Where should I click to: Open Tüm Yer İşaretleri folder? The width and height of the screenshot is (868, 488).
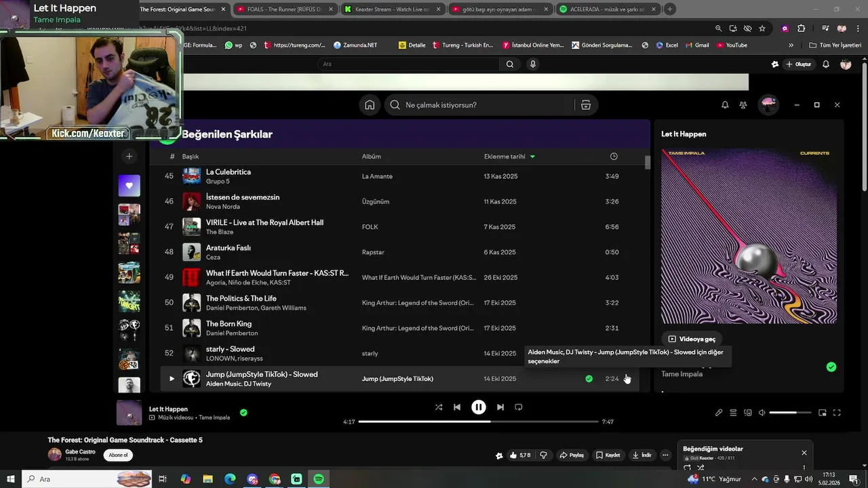(x=835, y=45)
